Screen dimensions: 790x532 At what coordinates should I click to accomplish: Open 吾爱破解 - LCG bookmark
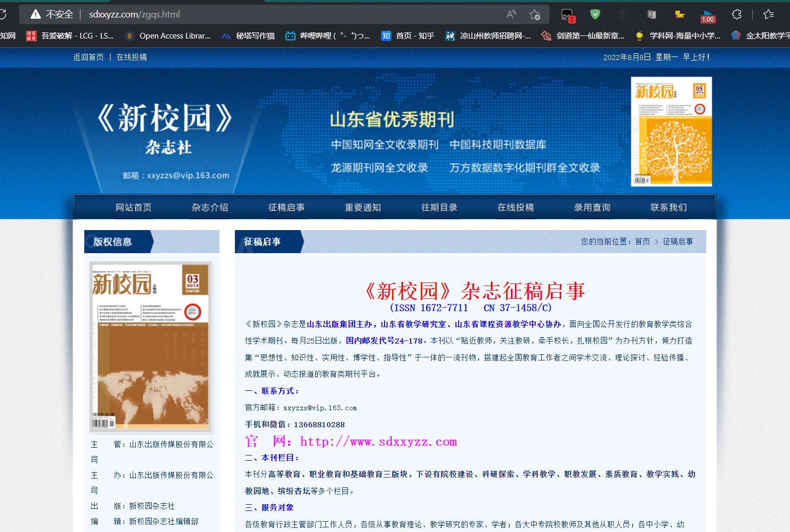point(70,35)
